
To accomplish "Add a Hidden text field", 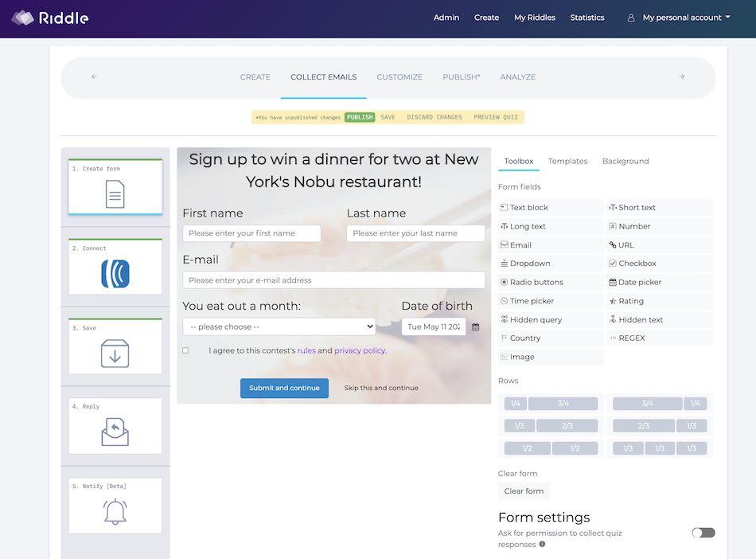I will click(660, 320).
